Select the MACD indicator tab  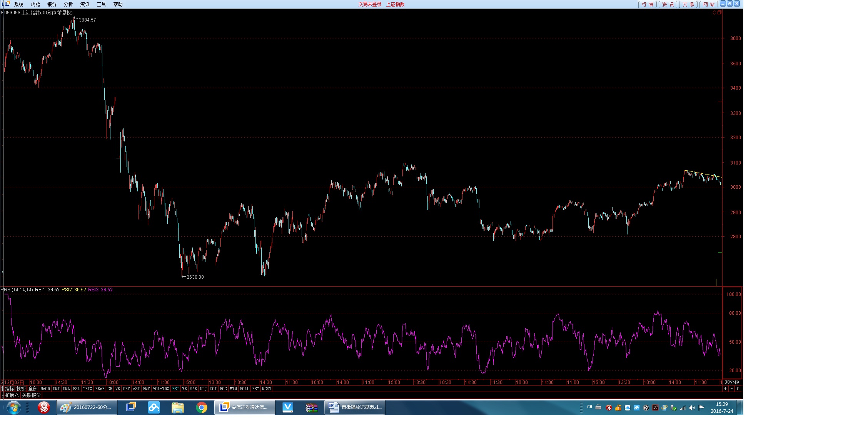pos(45,389)
